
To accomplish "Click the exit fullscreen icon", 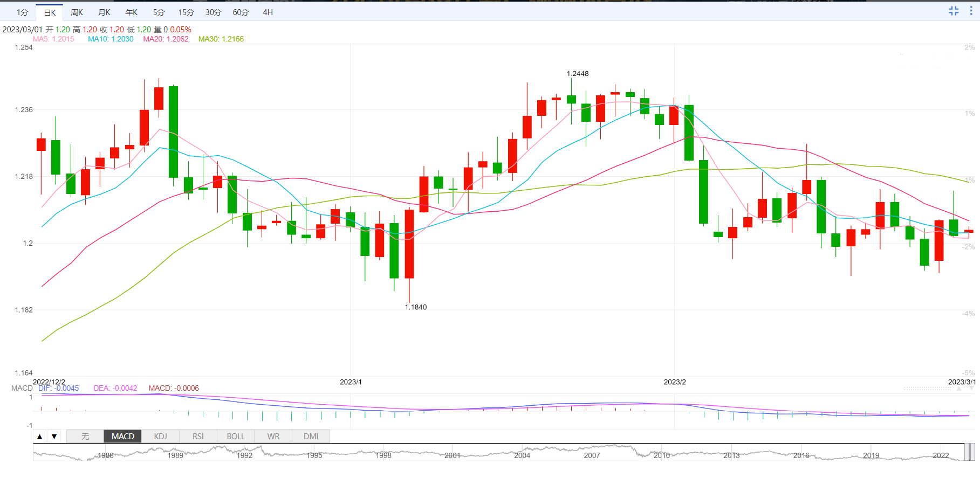I will pos(954,11).
